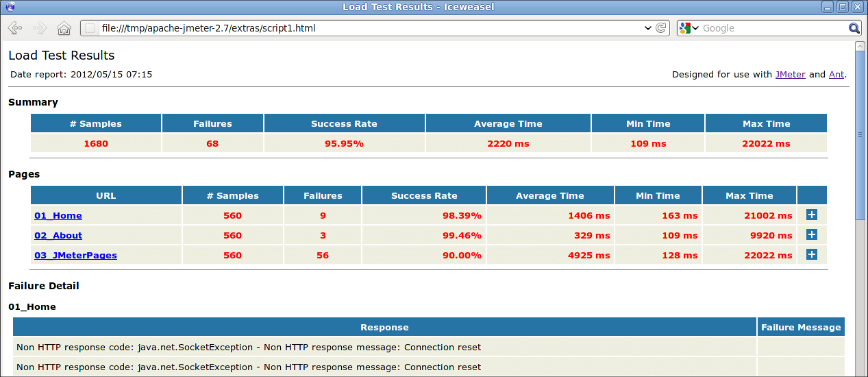The width and height of the screenshot is (868, 377).
Task: Expand the 03_JMeterPages row plus icon
Action: click(x=812, y=255)
